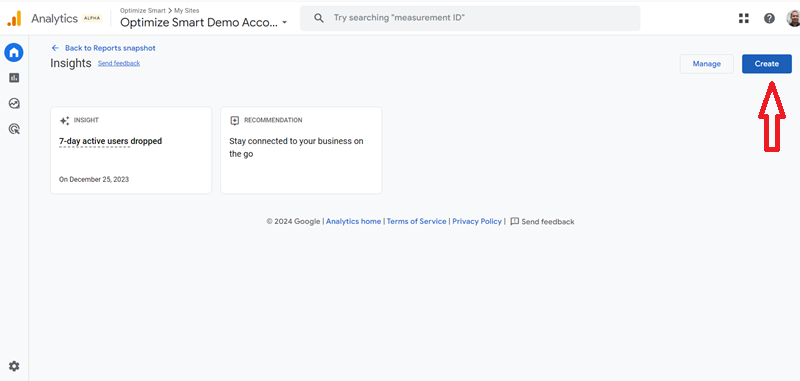Open the Stay connected recommendation card

coord(301,150)
